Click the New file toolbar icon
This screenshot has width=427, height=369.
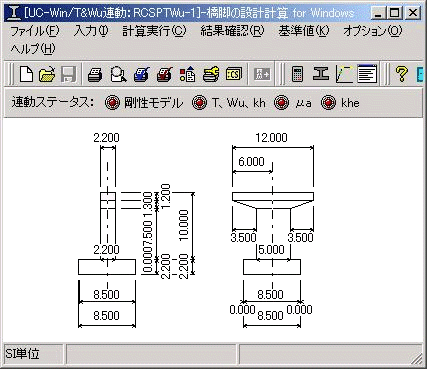26,74
